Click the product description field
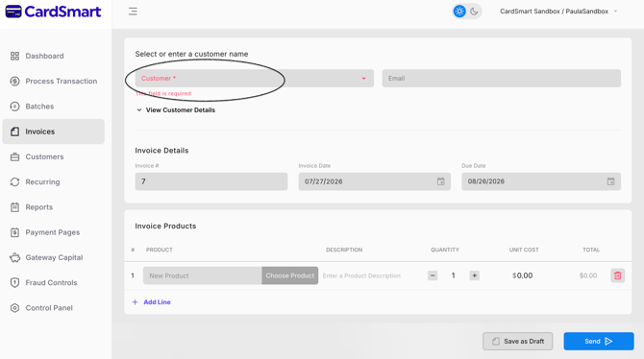The image size is (644, 359). pyautogui.click(x=361, y=275)
